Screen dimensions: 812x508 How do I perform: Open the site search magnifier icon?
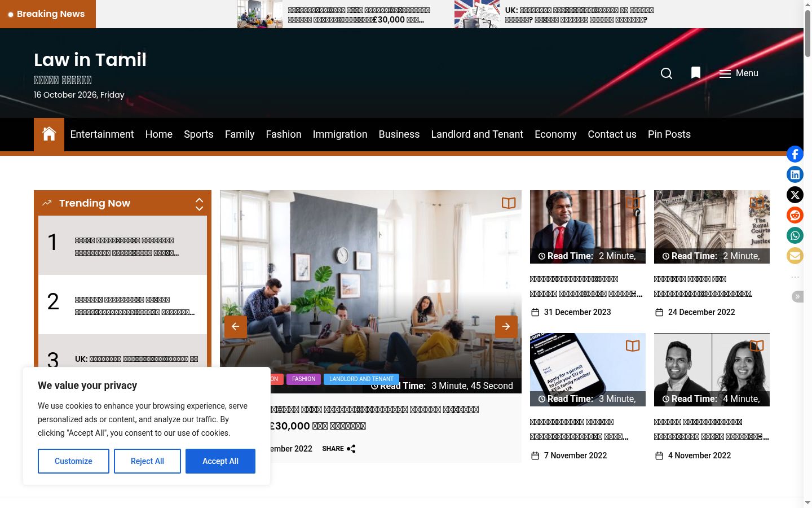[x=667, y=73]
